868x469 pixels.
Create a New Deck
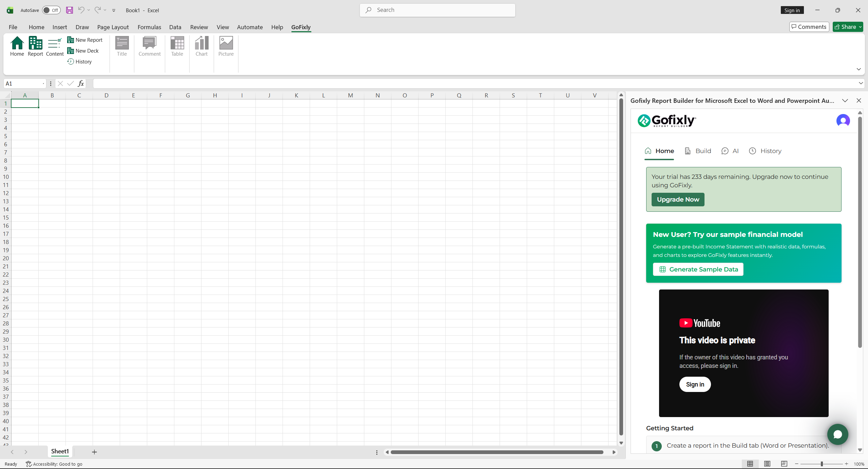83,51
